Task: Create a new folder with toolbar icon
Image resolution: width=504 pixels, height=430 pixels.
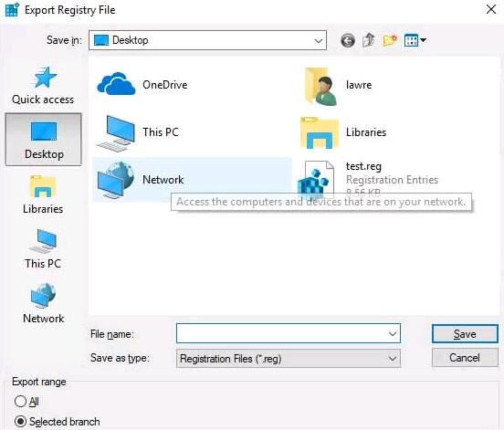Action: tap(390, 40)
